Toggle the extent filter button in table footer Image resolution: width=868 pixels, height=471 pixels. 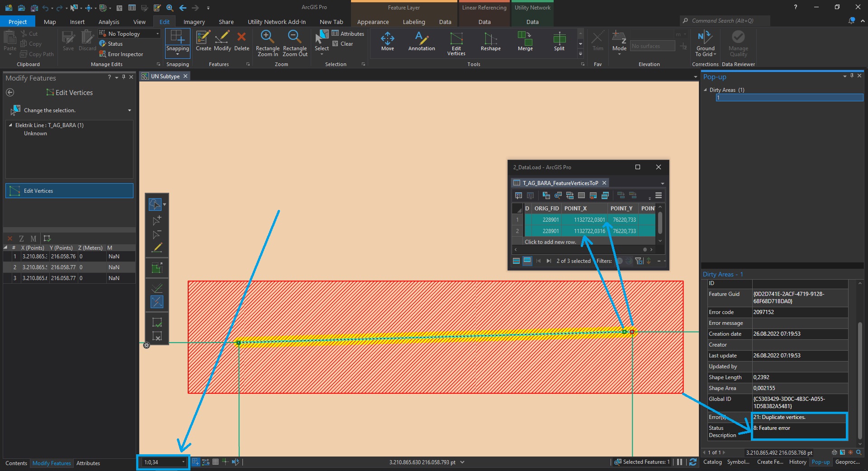639,261
